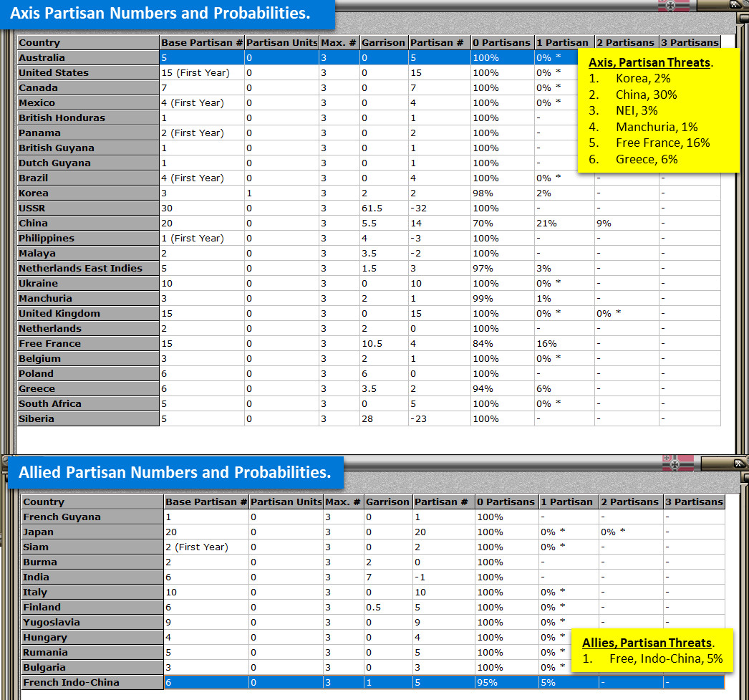Select the United States row

coord(369,72)
